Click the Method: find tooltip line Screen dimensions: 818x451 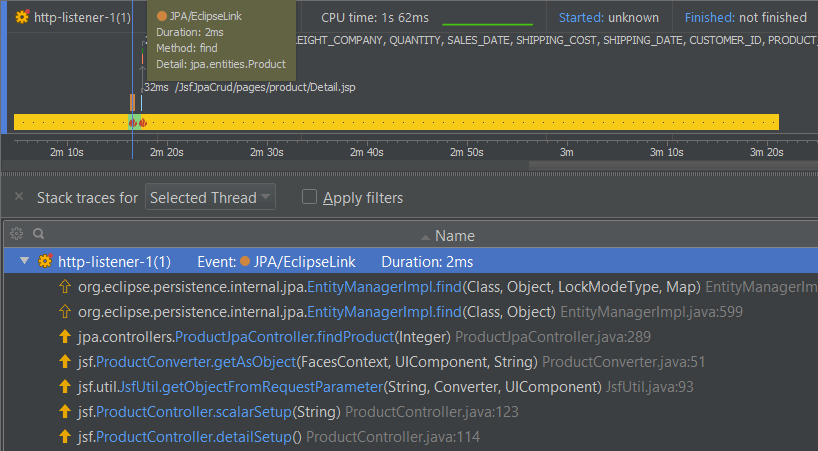(x=187, y=48)
